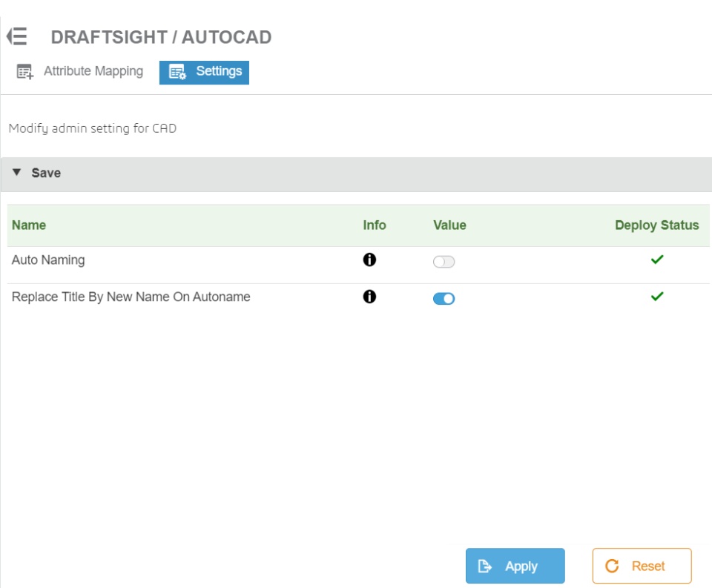Screen dimensions: 712x588
Task: Click the Attribute Mapping table icon
Action: [24, 71]
